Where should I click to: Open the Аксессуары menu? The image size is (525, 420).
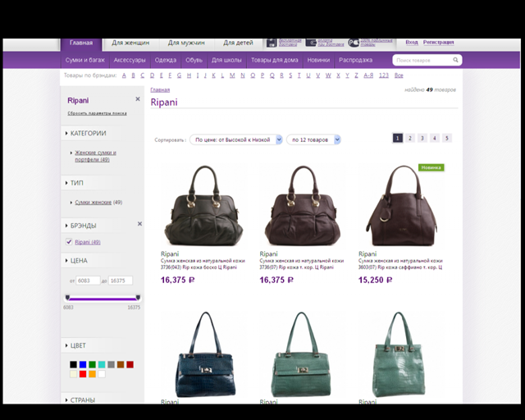pos(130,60)
